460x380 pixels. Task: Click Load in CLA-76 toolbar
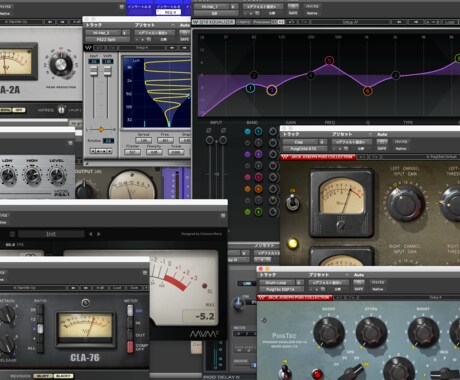(117, 288)
